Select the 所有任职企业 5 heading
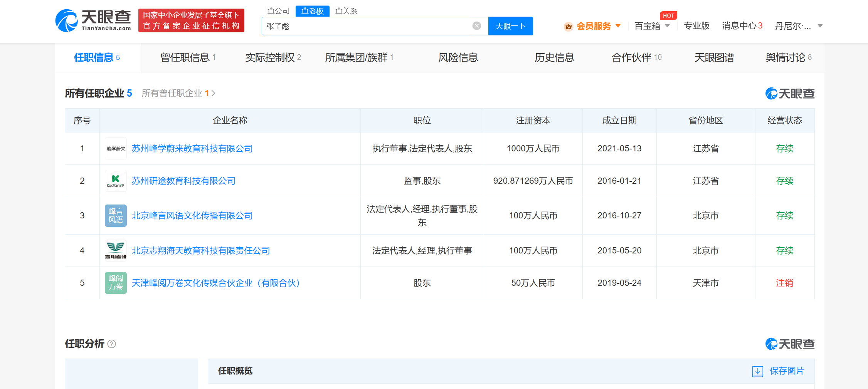Screen dimensions: 868x389 pyautogui.click(x=98, y=93)
